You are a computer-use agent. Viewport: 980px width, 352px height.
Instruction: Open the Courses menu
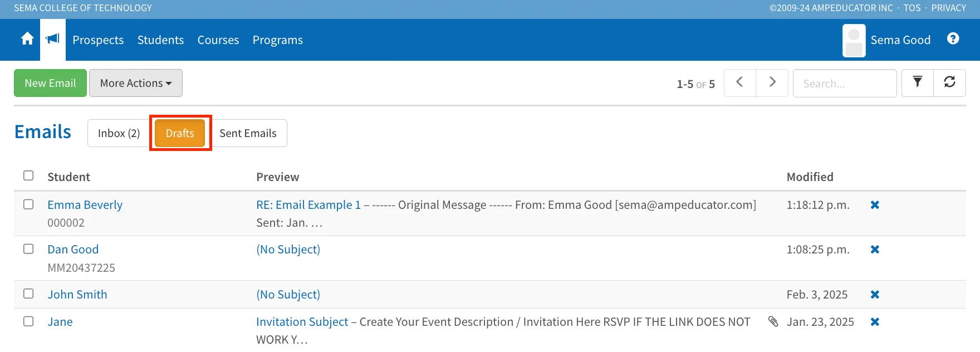click(218, 40)
